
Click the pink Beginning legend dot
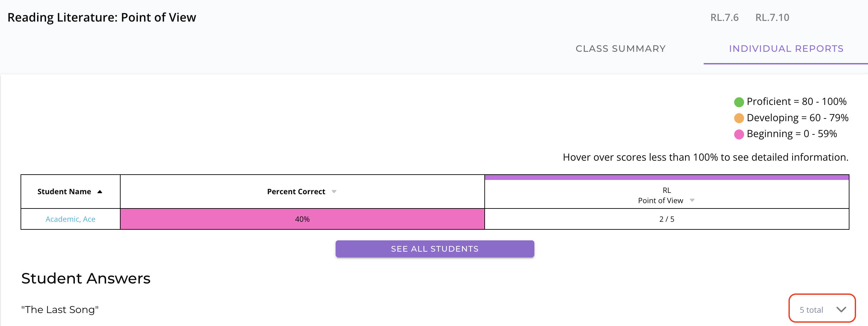click(x=738, y=134)
